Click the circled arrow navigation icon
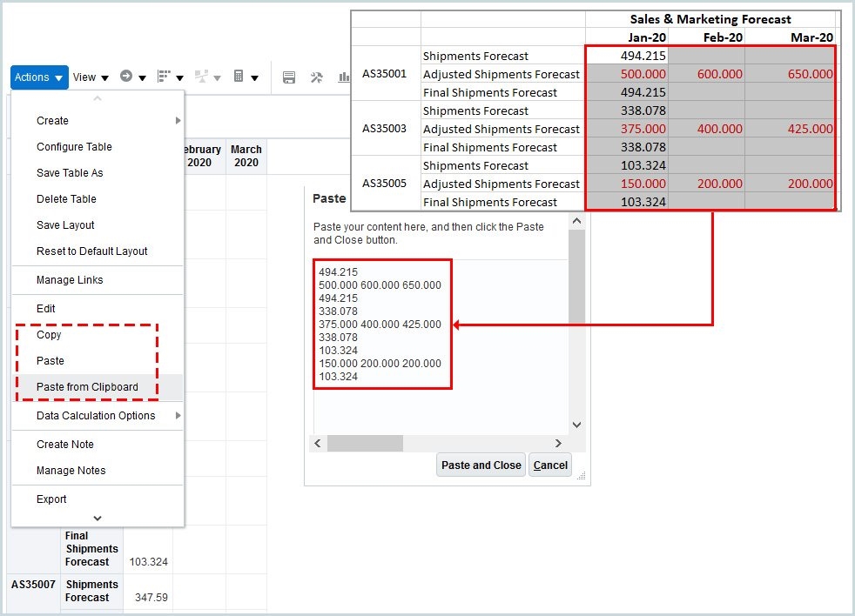 pyautogui.click(x=126, y=77)
